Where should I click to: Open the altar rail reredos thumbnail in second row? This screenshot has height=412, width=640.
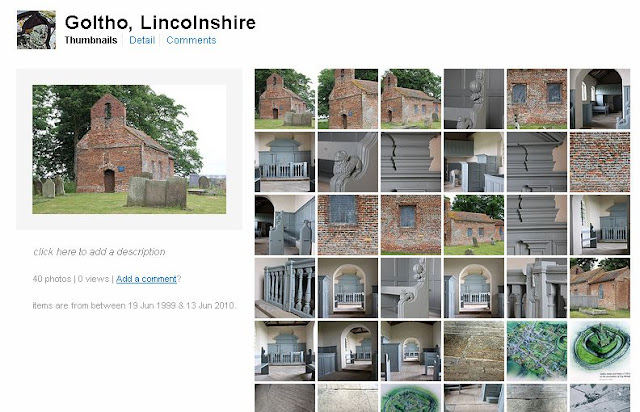coord(285,162)
